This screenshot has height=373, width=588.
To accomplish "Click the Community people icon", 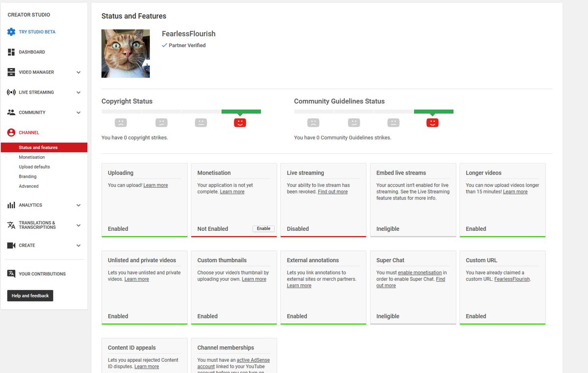I will pos(11,112).
